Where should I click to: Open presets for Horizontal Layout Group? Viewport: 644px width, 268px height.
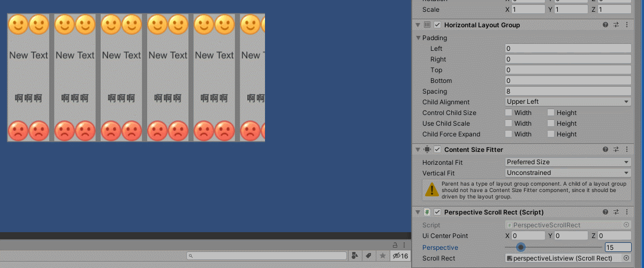coord(616,25)
